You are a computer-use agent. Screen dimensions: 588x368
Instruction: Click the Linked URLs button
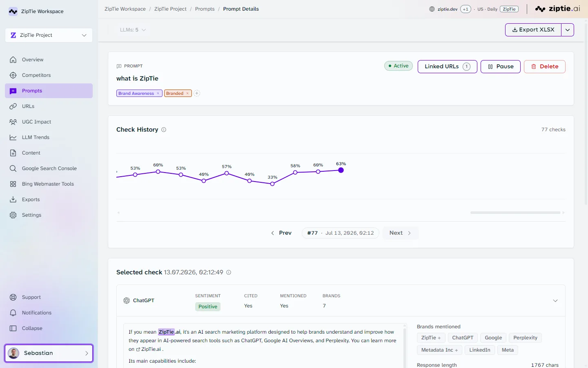pos(448,67)
